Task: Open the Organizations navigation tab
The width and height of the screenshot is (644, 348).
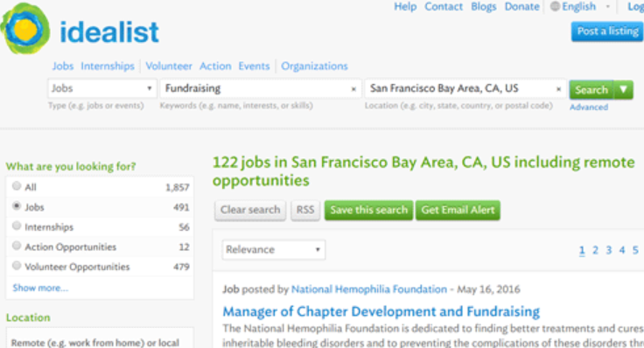Action: click(314, 66)
